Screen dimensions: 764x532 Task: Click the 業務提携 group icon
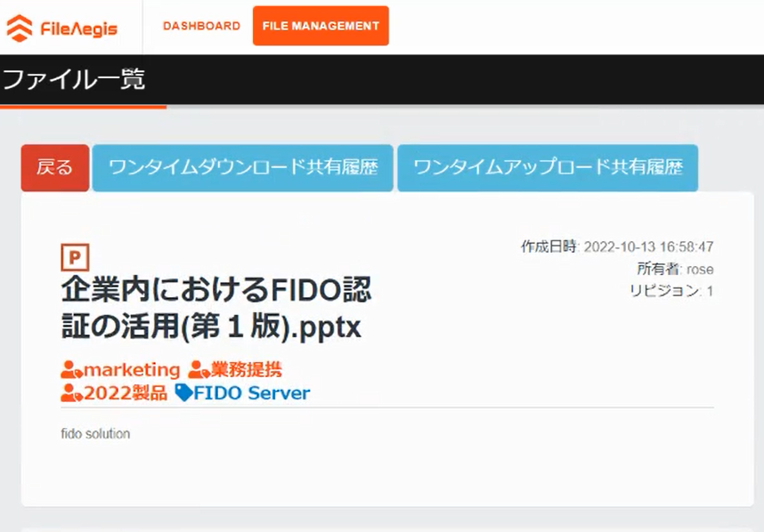tap(199, 370)
